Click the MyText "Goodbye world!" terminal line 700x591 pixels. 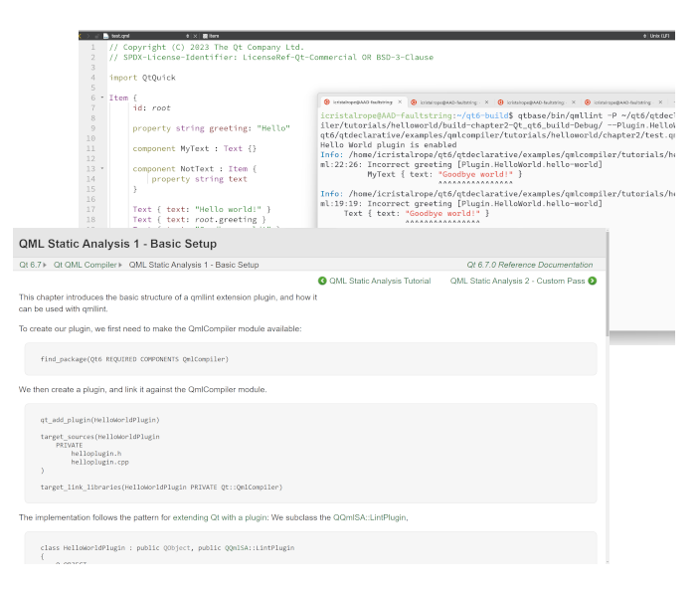click(444, 174)
